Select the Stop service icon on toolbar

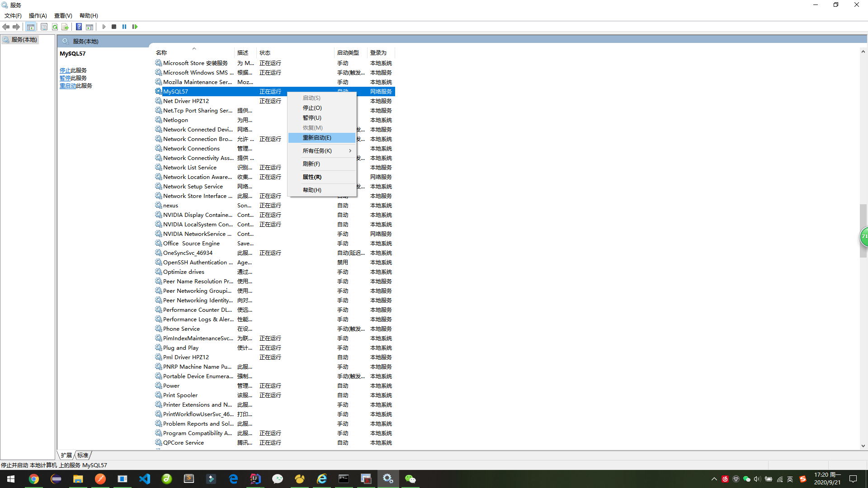pos(114,27)
